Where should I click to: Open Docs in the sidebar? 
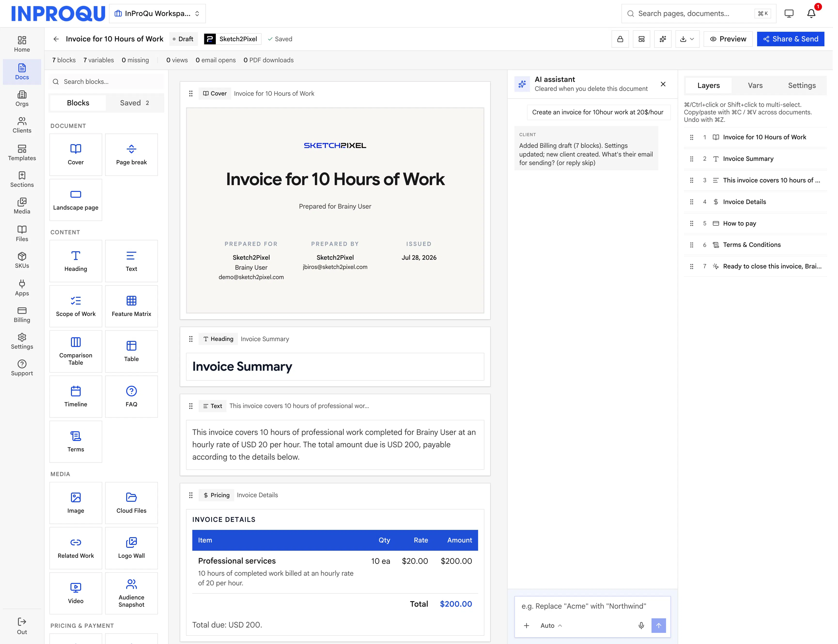click(x=22, y=72)
